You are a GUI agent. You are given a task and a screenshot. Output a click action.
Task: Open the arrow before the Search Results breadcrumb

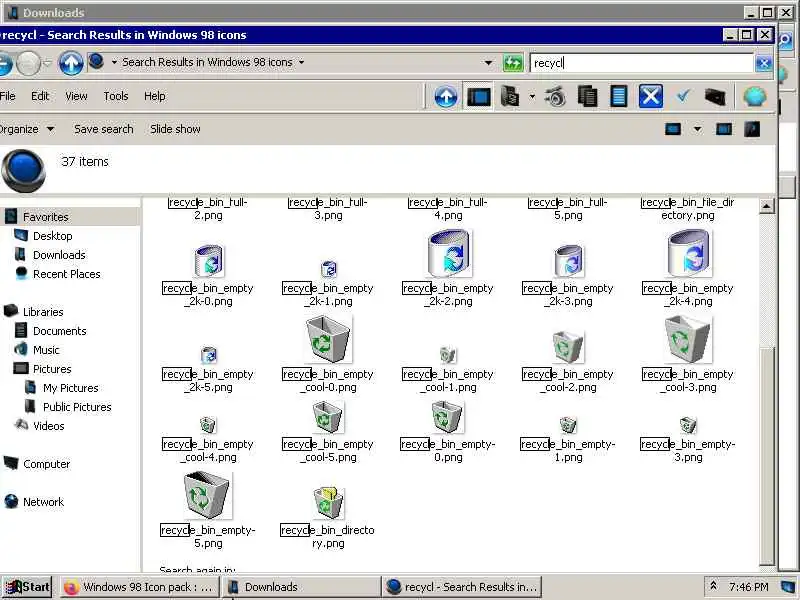(114, 62)
